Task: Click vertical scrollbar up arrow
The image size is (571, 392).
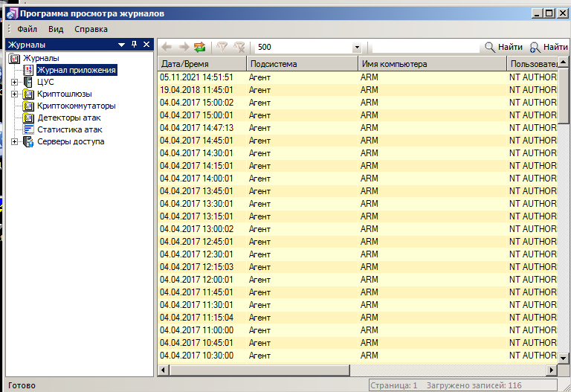Action: click(563, 62)
